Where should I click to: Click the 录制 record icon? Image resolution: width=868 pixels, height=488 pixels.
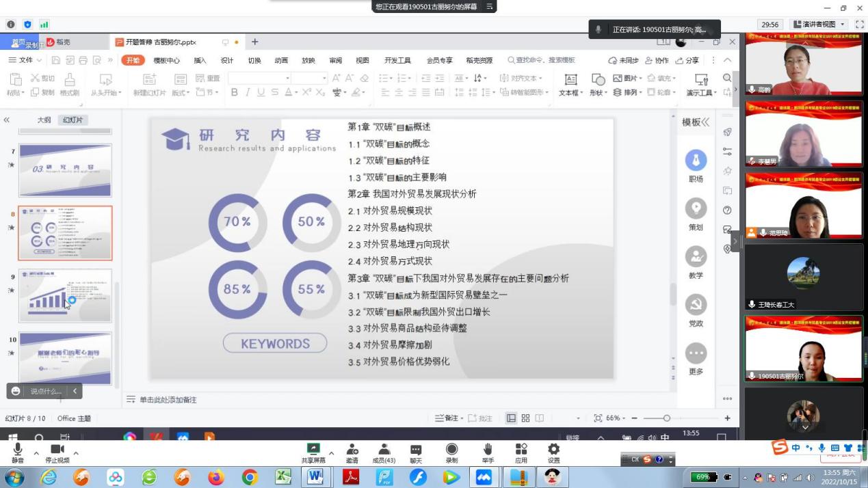click(451, 449)
